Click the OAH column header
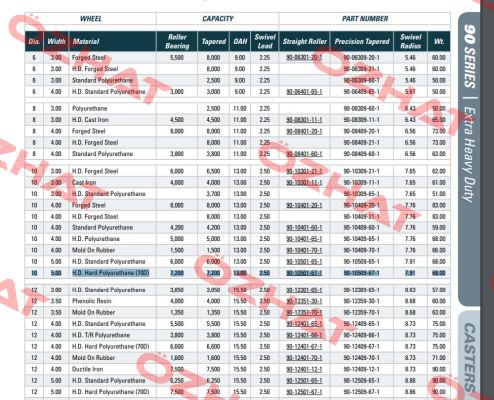Image resolution: width=494 pixels, height=400 pixels. 240,41
